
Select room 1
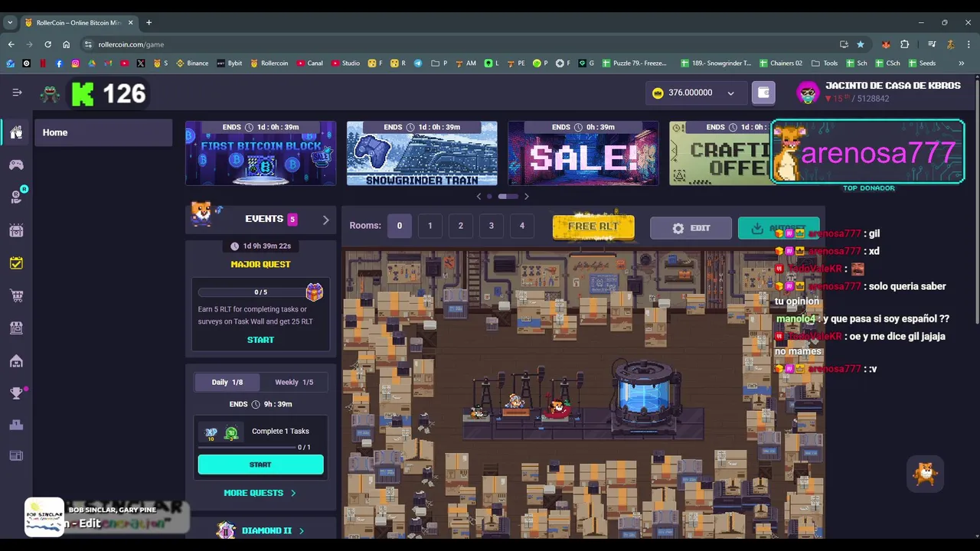pos(430,225)
